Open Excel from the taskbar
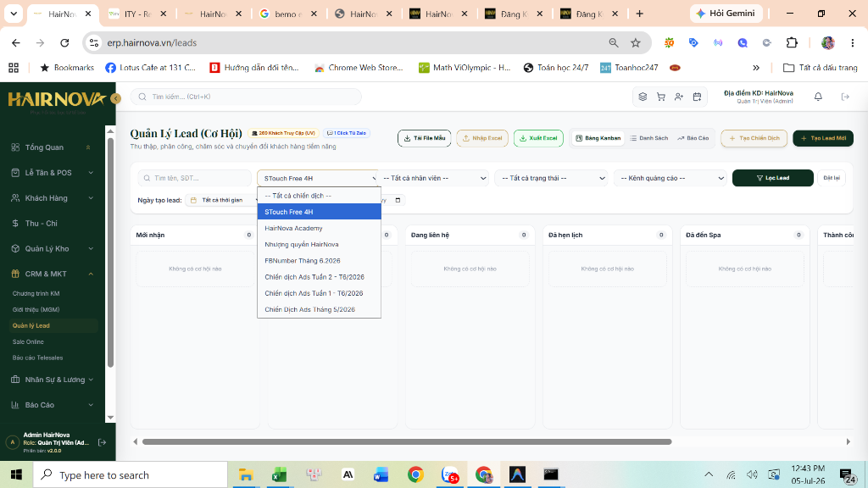Image resolution: width=868 pixels, height=488 pixels. tap(279, 474)
